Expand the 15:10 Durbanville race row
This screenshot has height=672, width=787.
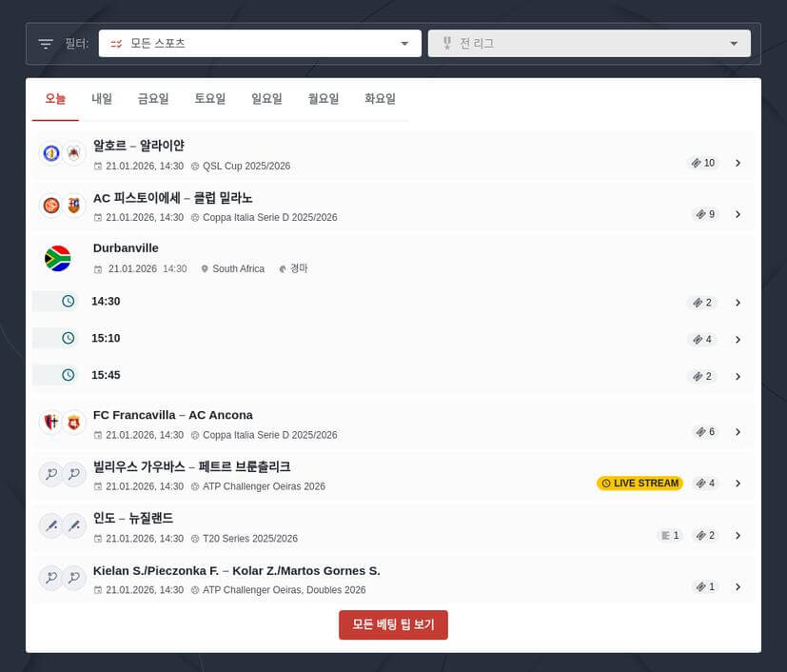[x=738, y=340]
